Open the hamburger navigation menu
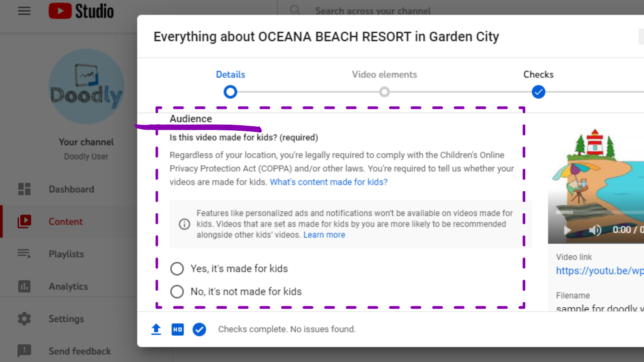Image resolution: width=644 pixels, height=362 pixels. tap(24, 11)
